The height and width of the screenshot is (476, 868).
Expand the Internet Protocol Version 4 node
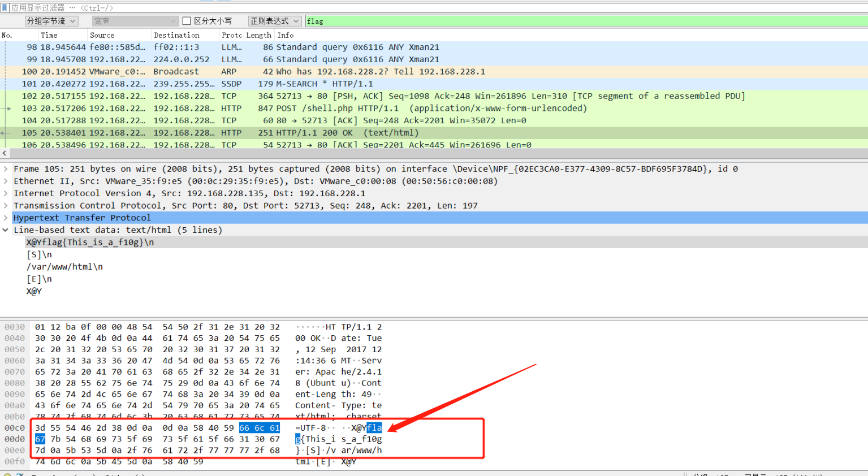click(6, 193)
